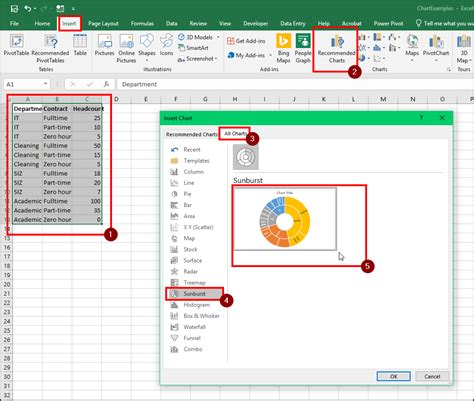Insert SmartArt graphic
This screenshot has height=401, width=474.
[x=193, y=48]
